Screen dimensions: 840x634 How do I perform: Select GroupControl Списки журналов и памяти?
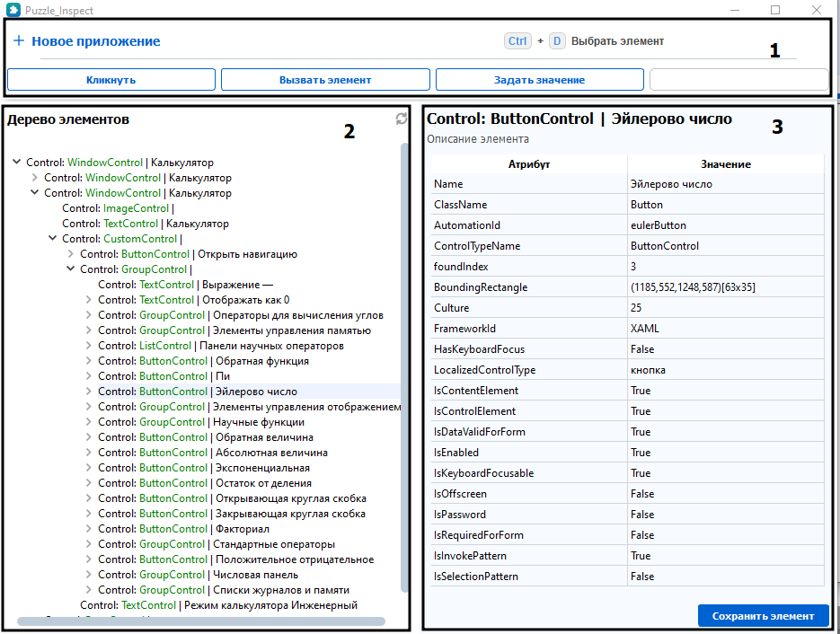coord(224,590)
